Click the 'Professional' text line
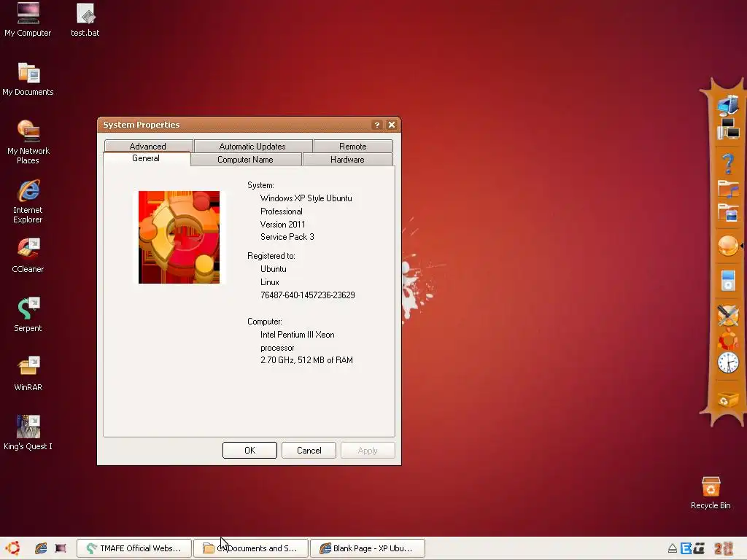This screenshot has height=560, width=747. click(281, 211)
